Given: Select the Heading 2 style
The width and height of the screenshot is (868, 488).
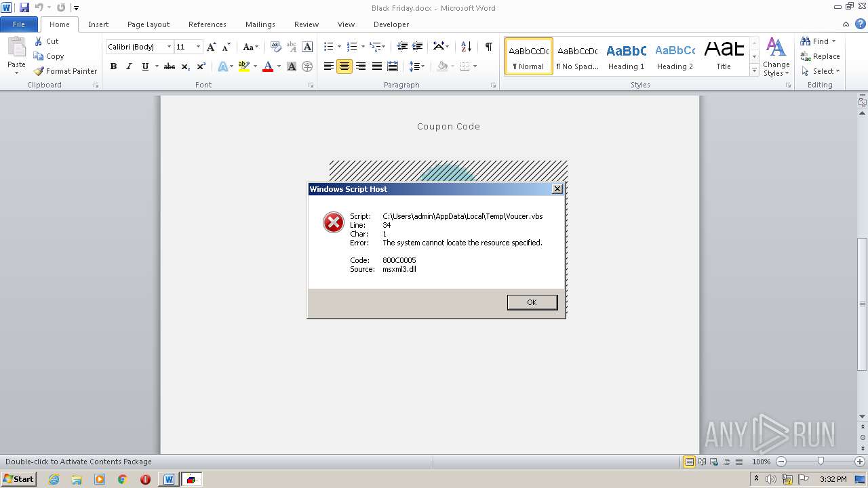Looking at the screenshot, I should point(675,56).
